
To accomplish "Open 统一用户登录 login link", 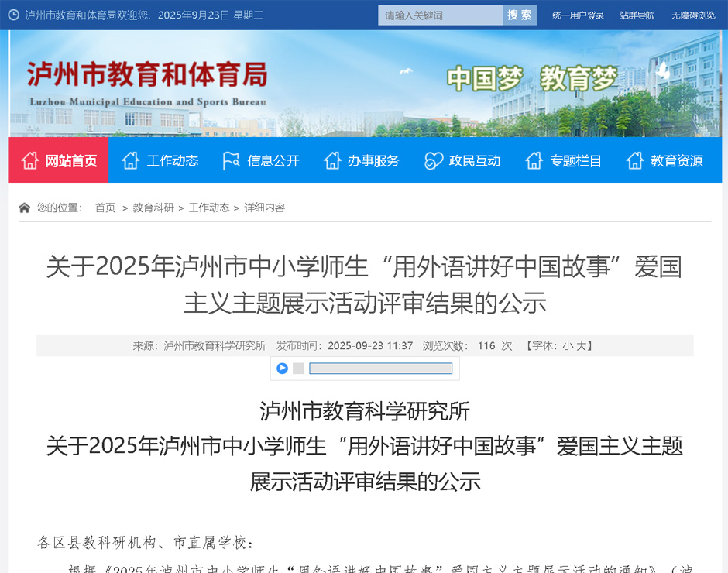I will tap(578, 15).
